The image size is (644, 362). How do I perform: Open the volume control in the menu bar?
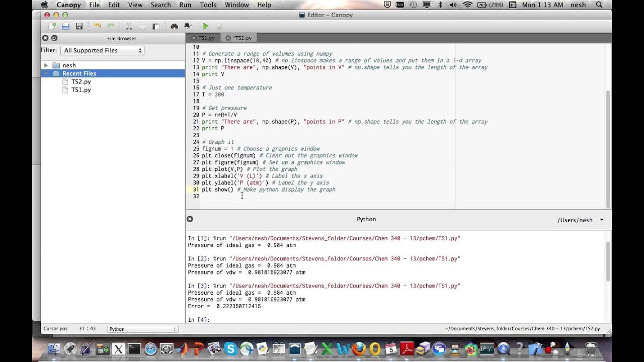point(454,5)
